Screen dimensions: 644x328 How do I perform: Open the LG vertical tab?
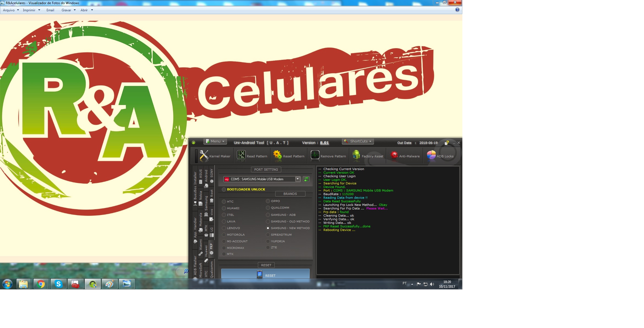212,232
